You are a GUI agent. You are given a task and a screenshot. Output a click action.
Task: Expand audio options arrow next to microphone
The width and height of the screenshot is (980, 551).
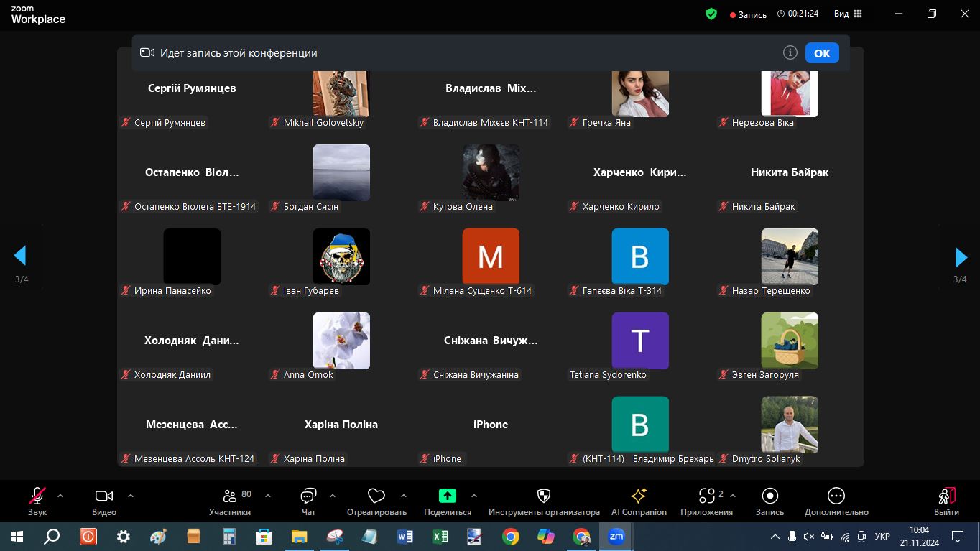click(x=60, y=496)
